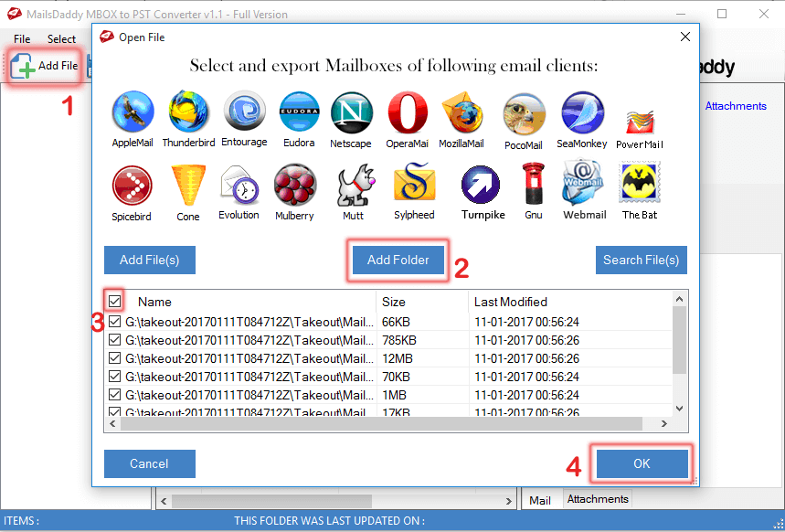This screenshot has height=532, width=785.
Task: Click the SeaMonkey client icon
Action: 582,112
